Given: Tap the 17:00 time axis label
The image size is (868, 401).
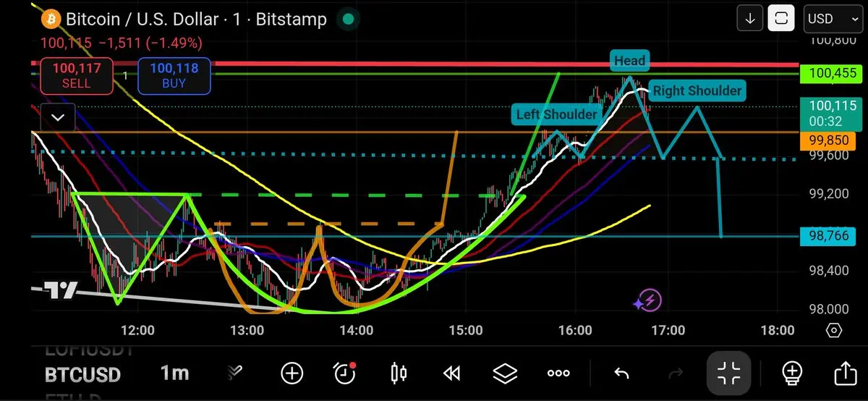Looking at the screenshot, I should [x=668, y=331].
